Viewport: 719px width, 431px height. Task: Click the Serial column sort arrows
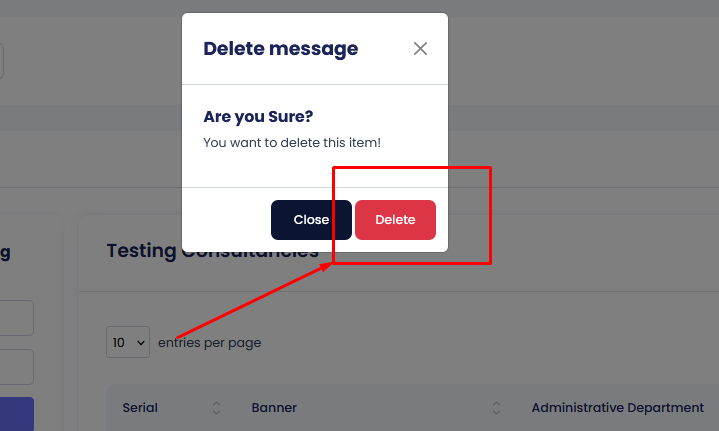(217, 408)
